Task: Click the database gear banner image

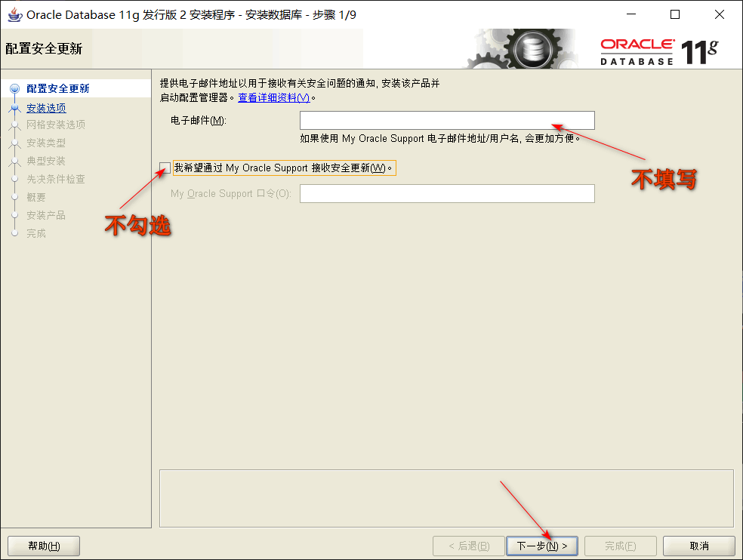Action: (520, 49)
